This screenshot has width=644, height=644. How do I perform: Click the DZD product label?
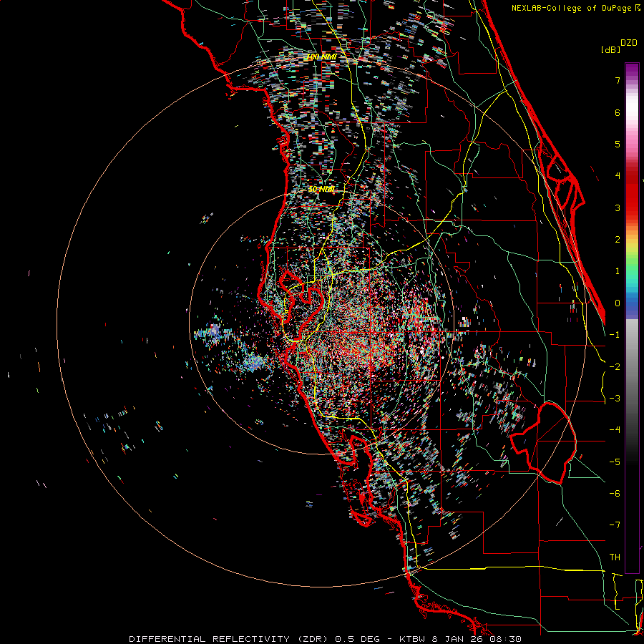point(629,43)
